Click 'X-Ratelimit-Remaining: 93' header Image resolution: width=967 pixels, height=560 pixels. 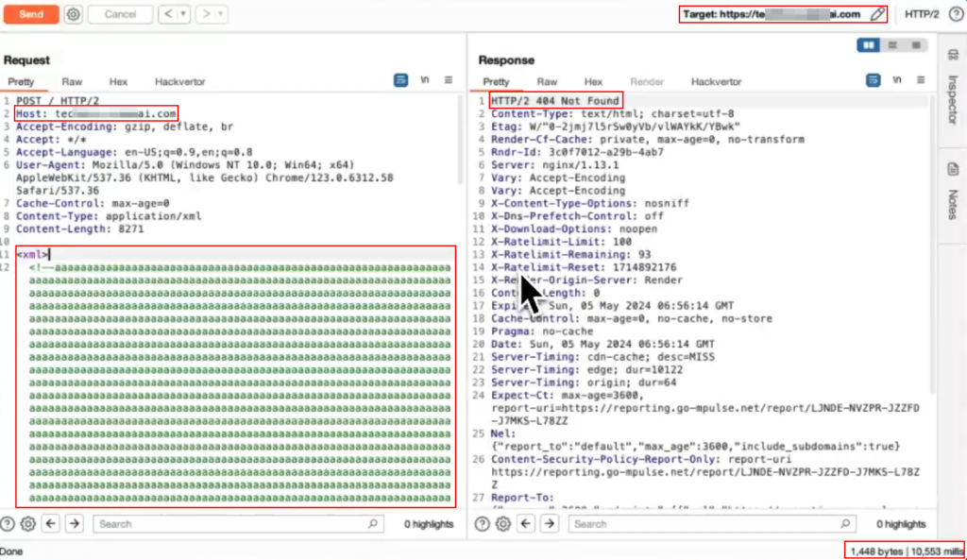pos(570,254)
